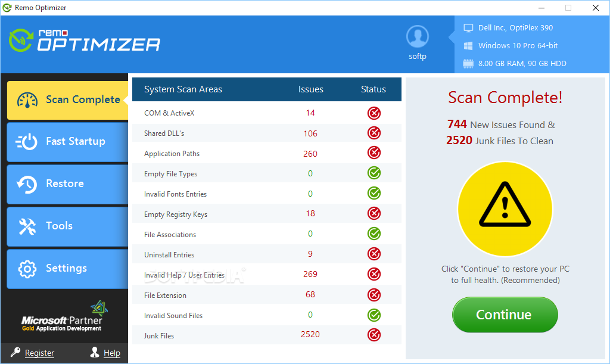Image resolution: width=610 pixels, height=364 pixels.
Task: Click the softp user avatar icon
Action: tap(418, 36)
